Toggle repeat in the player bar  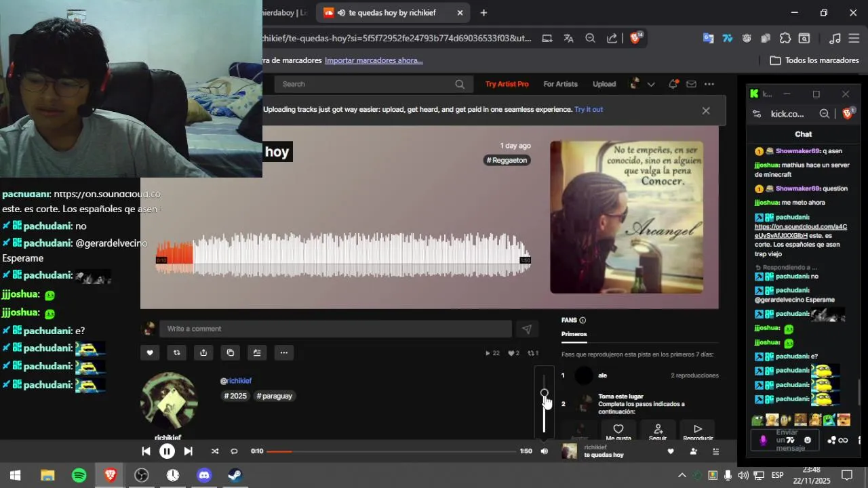(x=234, y=451)
